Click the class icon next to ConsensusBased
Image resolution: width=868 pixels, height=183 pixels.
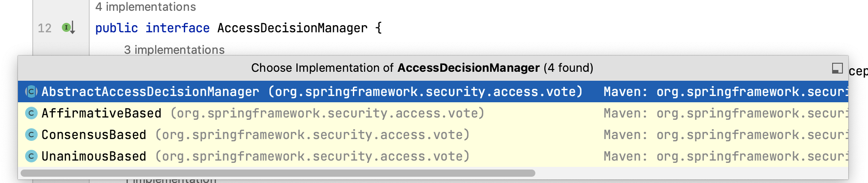31,135
